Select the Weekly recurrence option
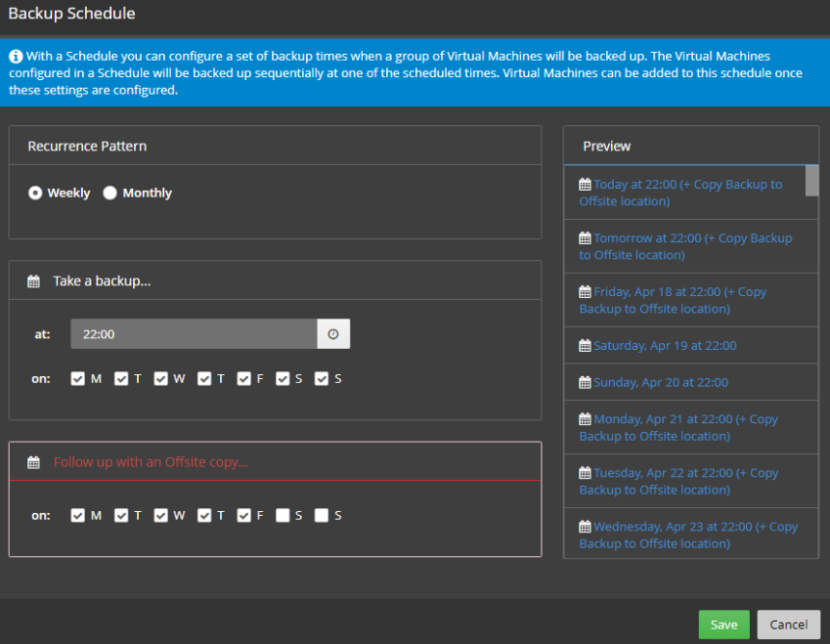Viewport: 830px width, 644px height. click(36, 193)
